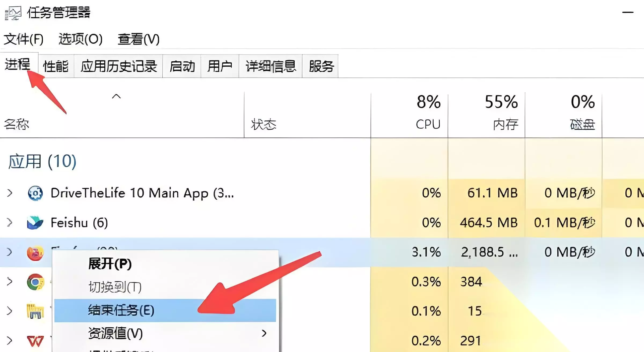
Task: Click the Feishu app icon
Action: click(x=35, y=223)
